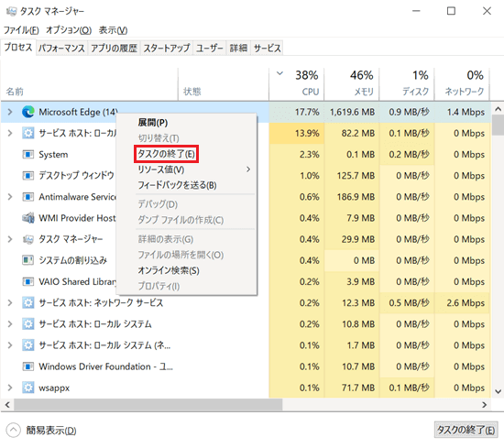Switch to the 詳細 tab

click(x=238, y=49)
